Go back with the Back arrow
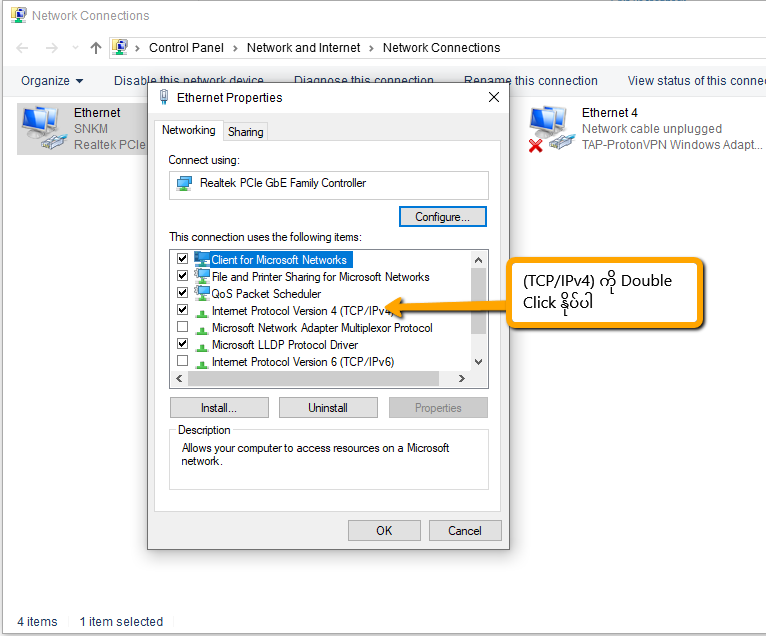This screenshot has height=636, width=766. click(22, 48)
